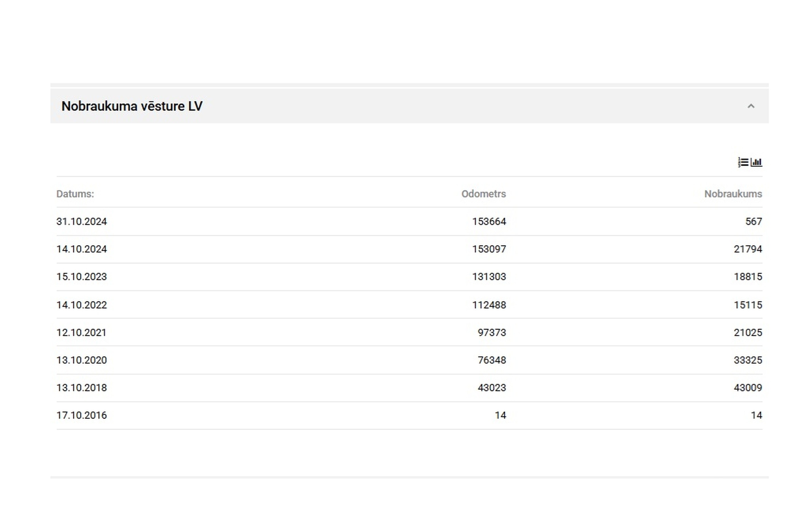Select the 14.10.2024 date entry
This screenshot has height=532, width=798.
(82, 249)
